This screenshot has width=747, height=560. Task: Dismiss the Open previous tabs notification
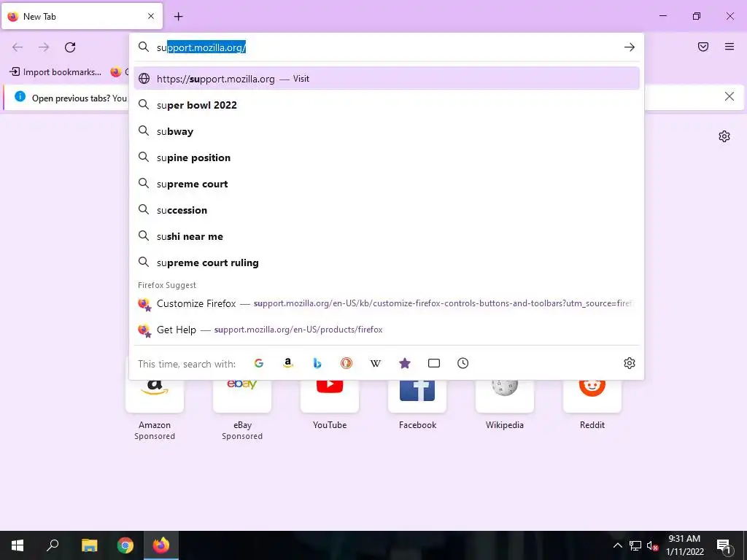pyautogui.click(x=729, y=97)
